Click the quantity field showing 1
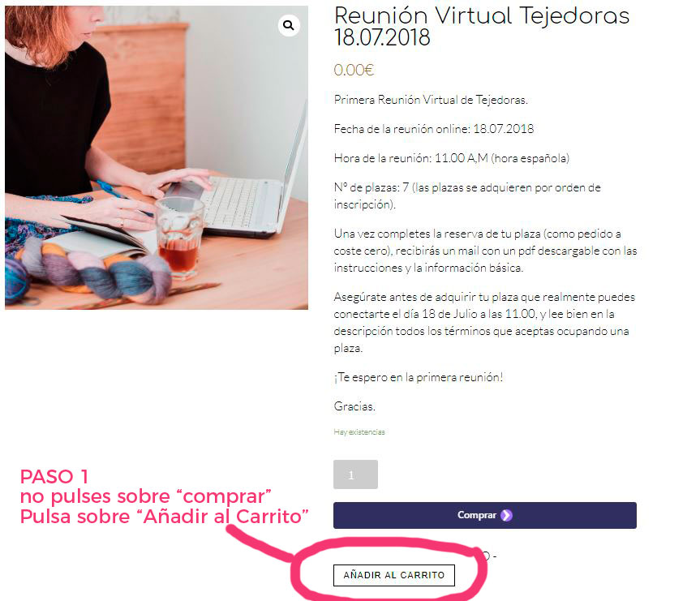This screenshot has width=700, height=601. [x=355, y=474]
